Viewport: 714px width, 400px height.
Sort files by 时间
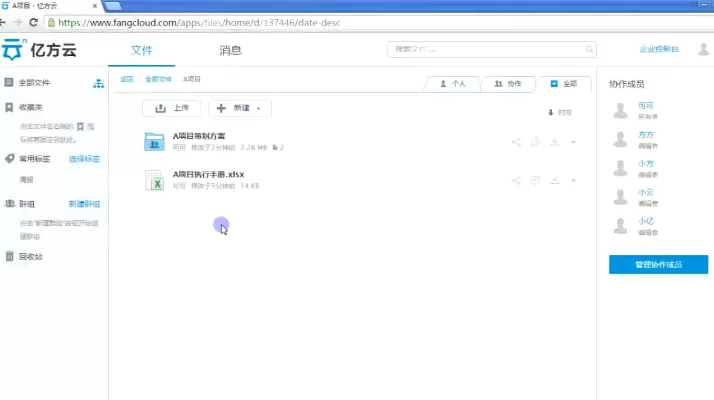pyautogui.click(x=560, y=112)
